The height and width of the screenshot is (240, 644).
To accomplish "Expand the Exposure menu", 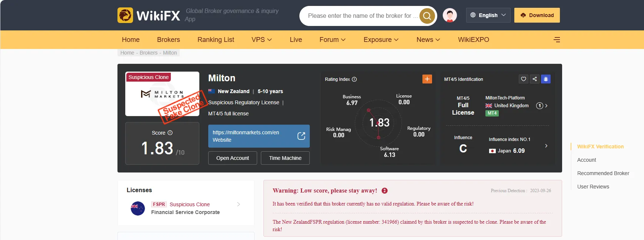I will (x=381, y=40).
